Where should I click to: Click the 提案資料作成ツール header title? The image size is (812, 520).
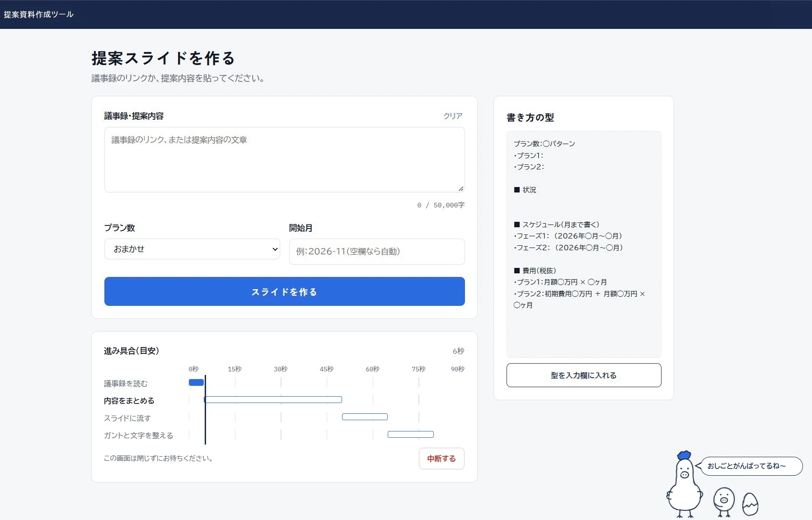[38, 14]
